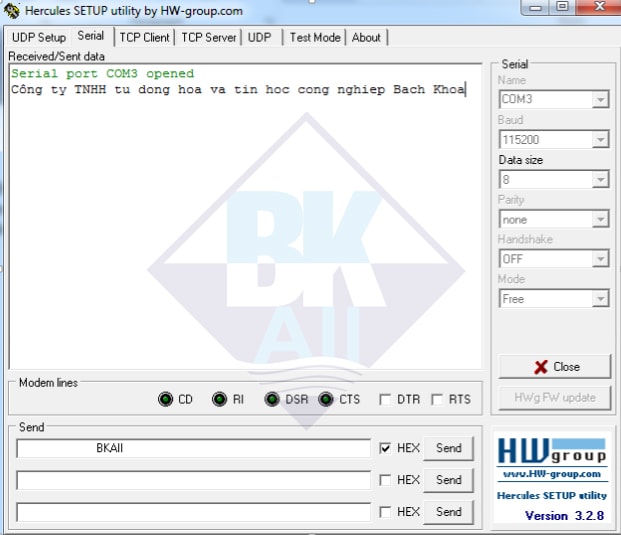Click the CTS modem line indicator
The width and height of the screenshot is (621, 535).
coord(326,399)
